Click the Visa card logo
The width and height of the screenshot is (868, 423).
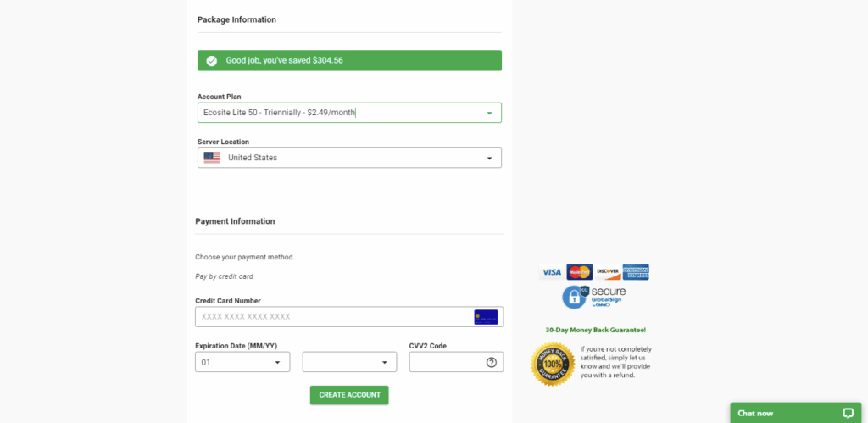[x=552, y=272]
